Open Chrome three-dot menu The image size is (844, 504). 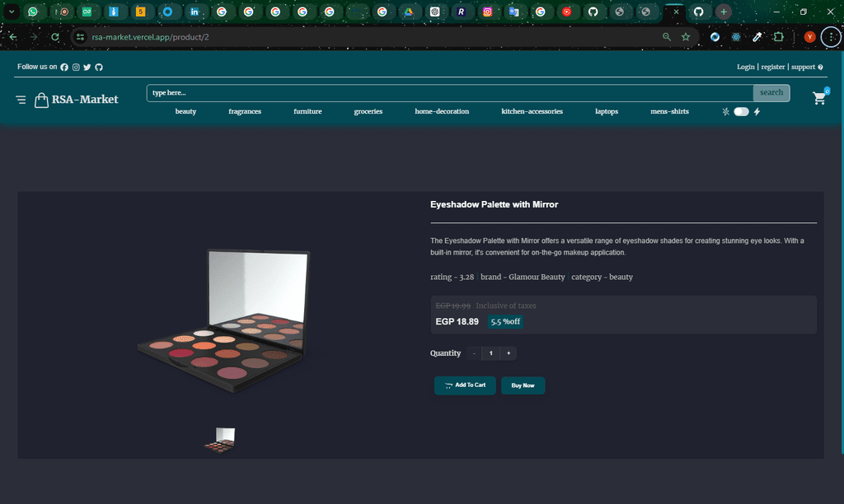click(x=832, y=37)
